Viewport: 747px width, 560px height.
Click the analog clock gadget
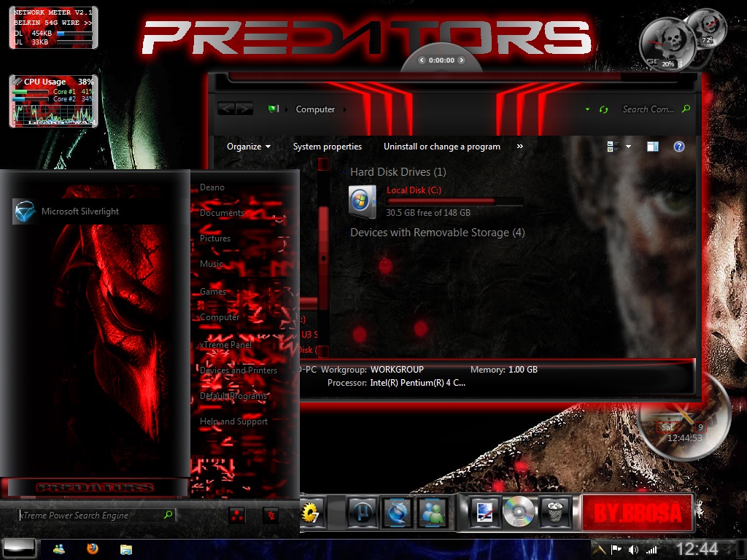tap(684, 416)
